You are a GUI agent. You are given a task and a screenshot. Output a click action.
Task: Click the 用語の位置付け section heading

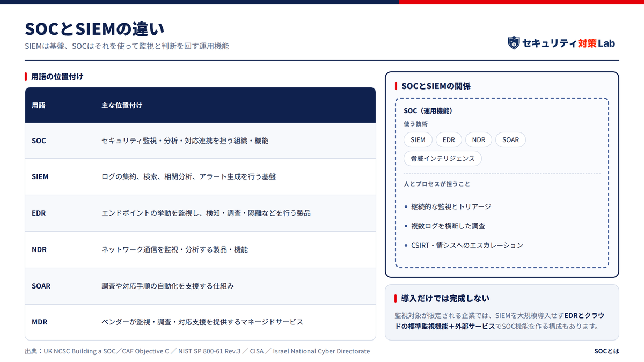[x=57, y=77]
